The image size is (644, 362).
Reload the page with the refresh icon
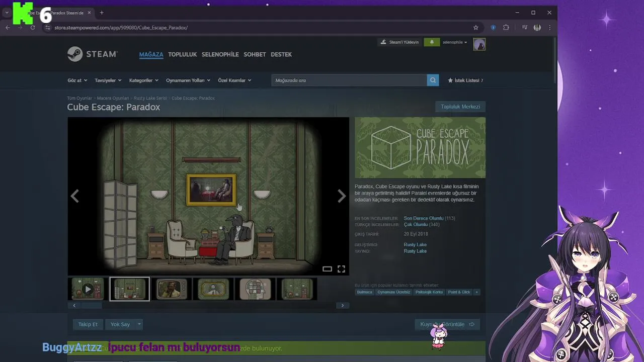coord(33,28)
